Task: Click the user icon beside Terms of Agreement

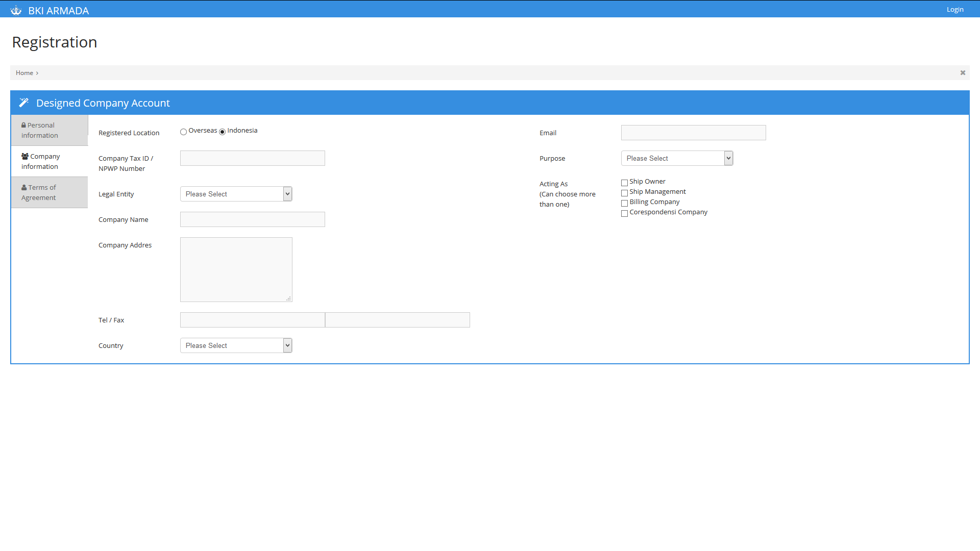Action: pos(24,187)
